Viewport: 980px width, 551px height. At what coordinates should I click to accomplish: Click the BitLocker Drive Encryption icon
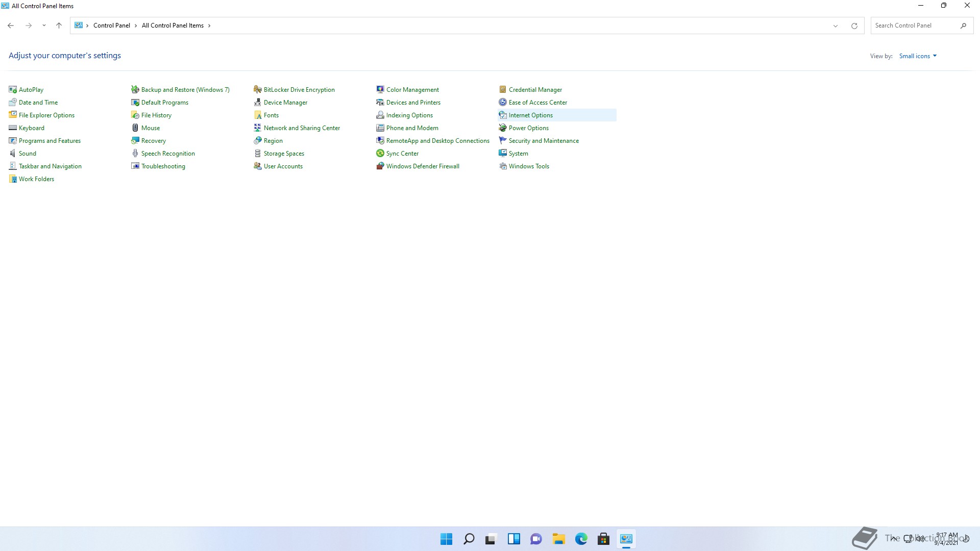pos(258,89)
